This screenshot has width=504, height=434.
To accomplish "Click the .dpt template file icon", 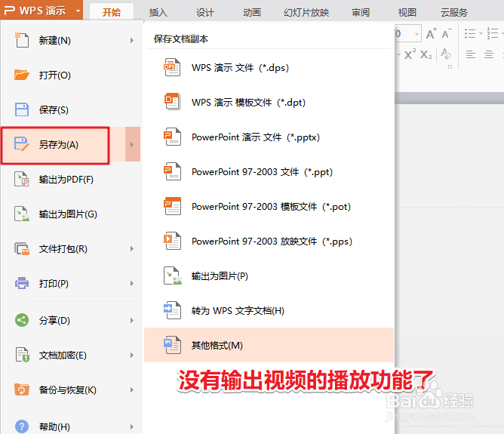I will pos(172,102).
